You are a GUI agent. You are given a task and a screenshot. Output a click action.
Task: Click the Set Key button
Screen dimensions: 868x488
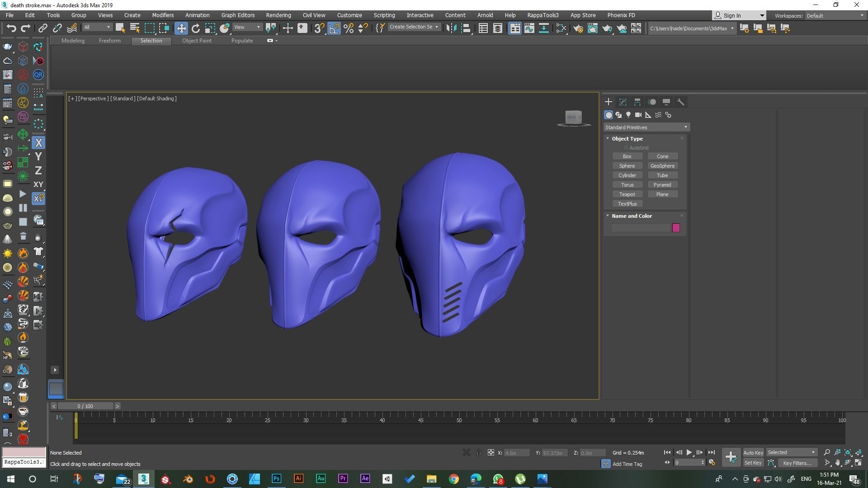coord(753,463)
